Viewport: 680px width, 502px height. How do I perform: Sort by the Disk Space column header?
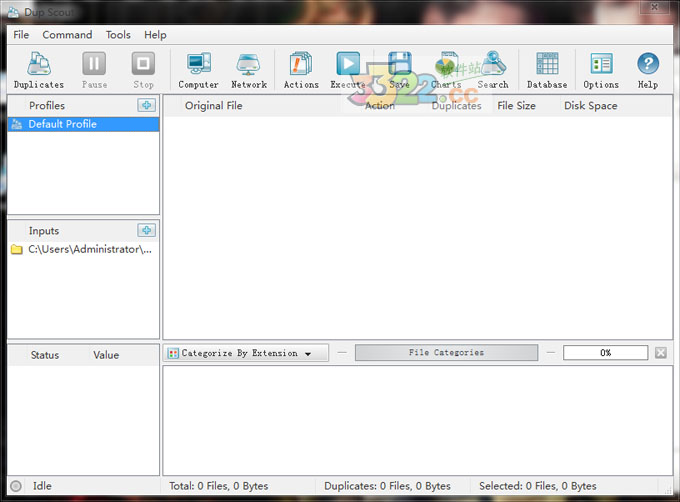point(590,105)
